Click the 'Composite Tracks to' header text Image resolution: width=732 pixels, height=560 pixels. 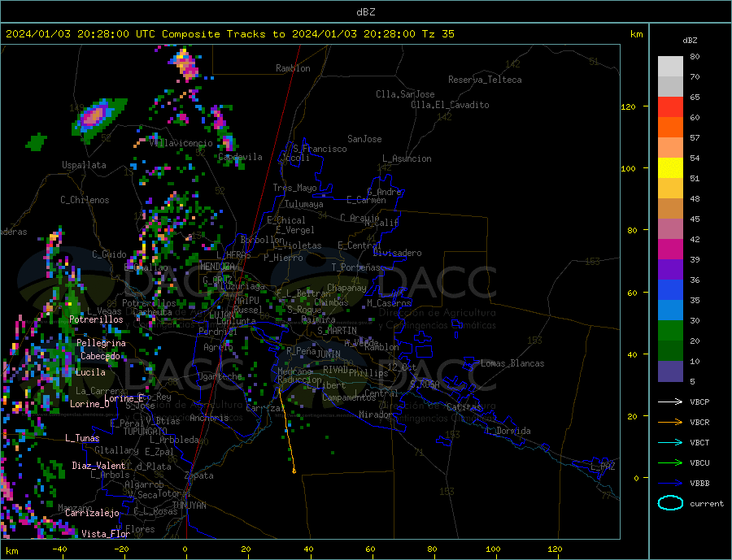[223, 34]
